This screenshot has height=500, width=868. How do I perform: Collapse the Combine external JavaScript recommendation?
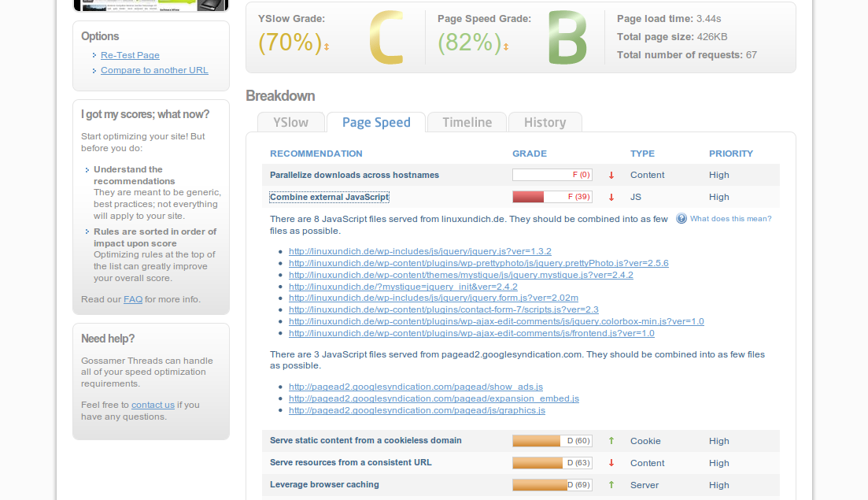click(x=329, y=197)
